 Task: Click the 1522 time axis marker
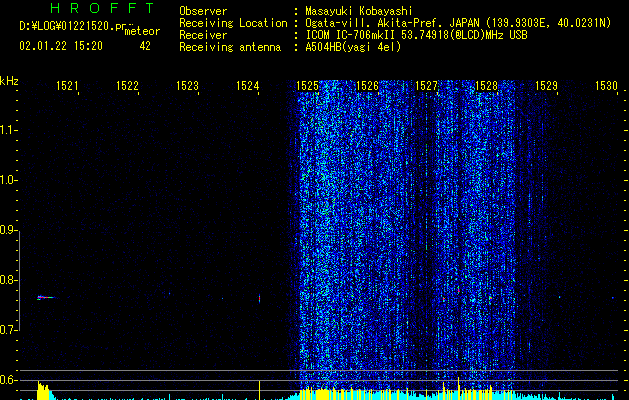pos(127,86)
